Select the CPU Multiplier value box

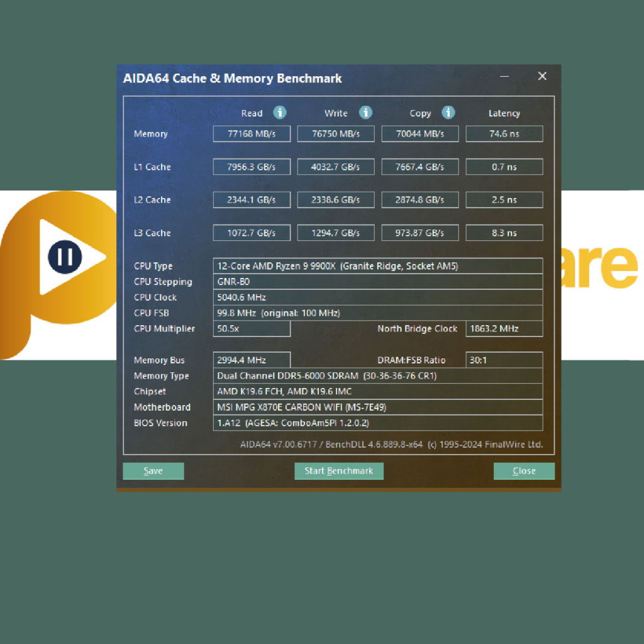click(252, 329)
